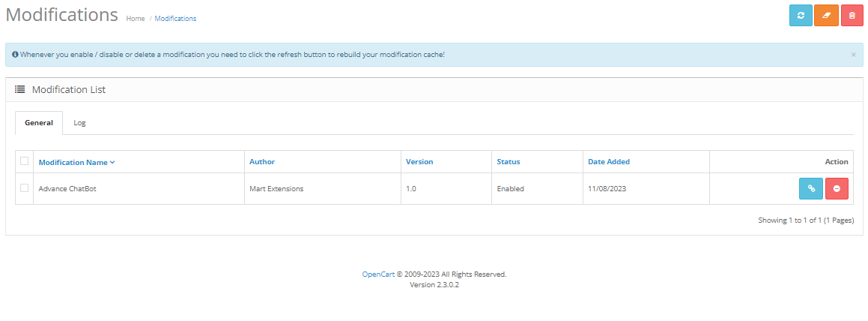Click the blue refresh modifications button
Viewport: 868px width, 321px height.
click(801, 16)
